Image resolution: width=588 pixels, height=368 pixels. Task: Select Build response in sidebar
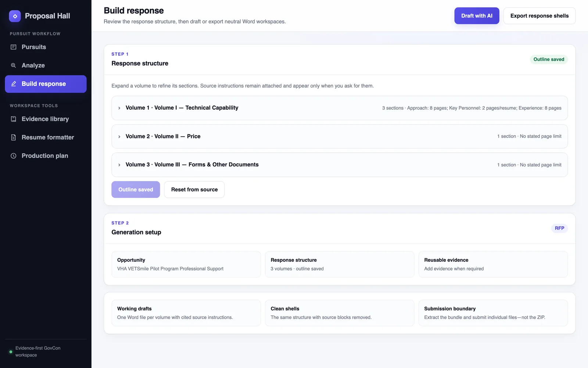(46, 84)
